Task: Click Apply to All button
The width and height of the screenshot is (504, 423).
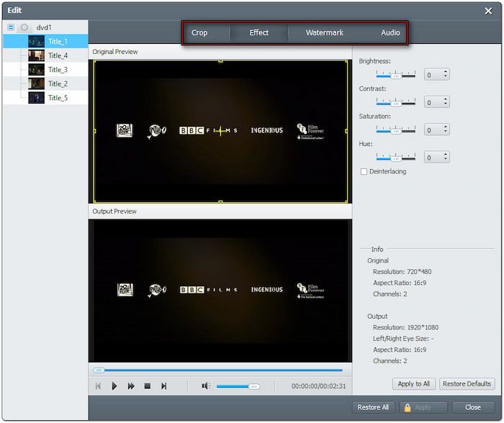Action: (x=414, y=384)
